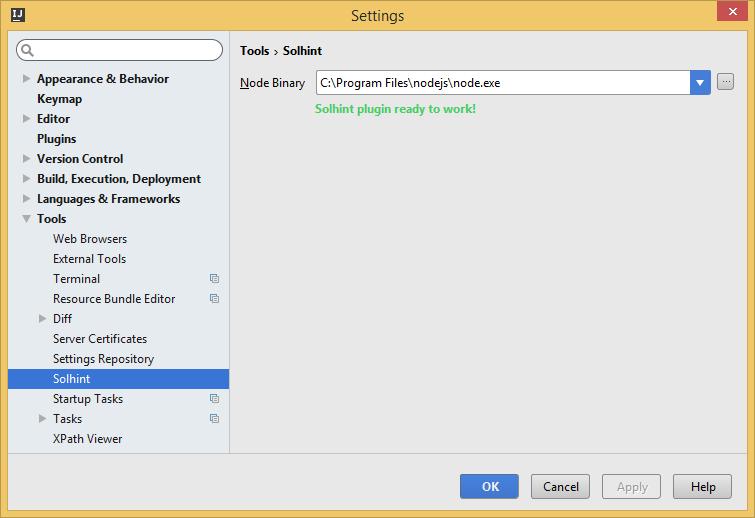This screenshot has height=518, width=755.
Task: Expand the Diff subsection
Action: [42, 319]
